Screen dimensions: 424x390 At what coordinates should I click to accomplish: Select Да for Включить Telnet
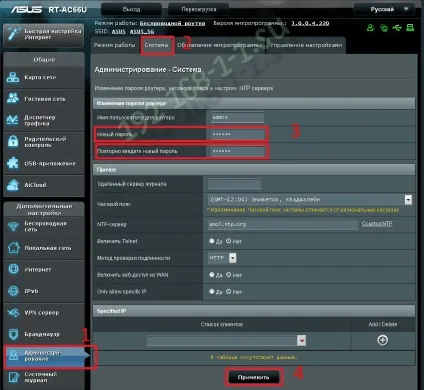click(x=211, y=241)
